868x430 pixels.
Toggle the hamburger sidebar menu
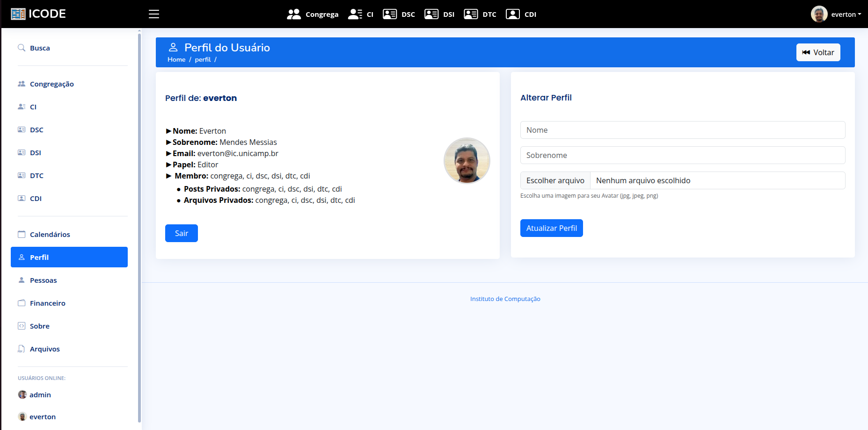click(x=154, y=14)
